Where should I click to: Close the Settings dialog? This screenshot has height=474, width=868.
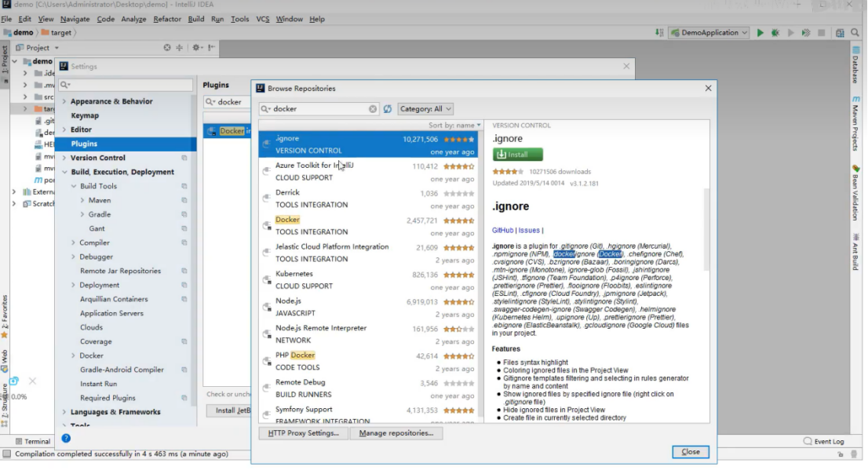626,66
